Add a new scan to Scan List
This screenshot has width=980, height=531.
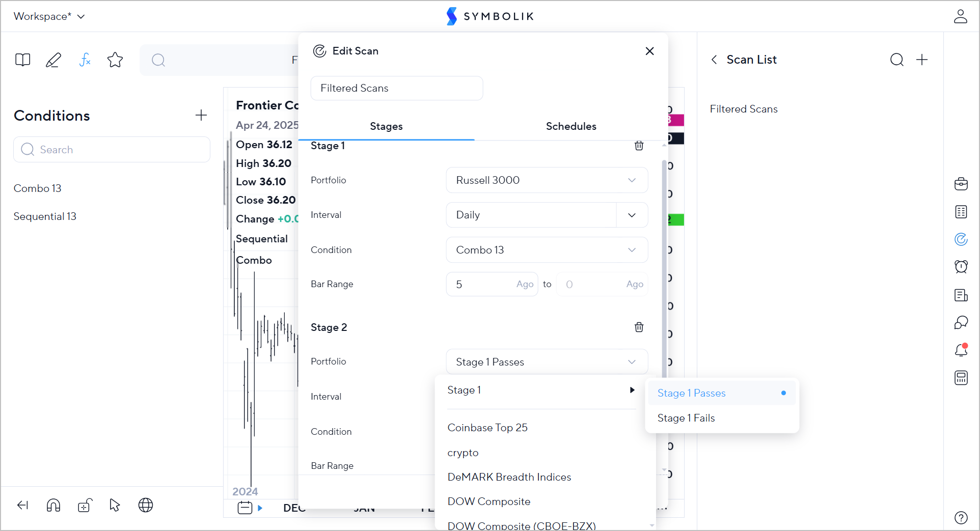(922, 60)
